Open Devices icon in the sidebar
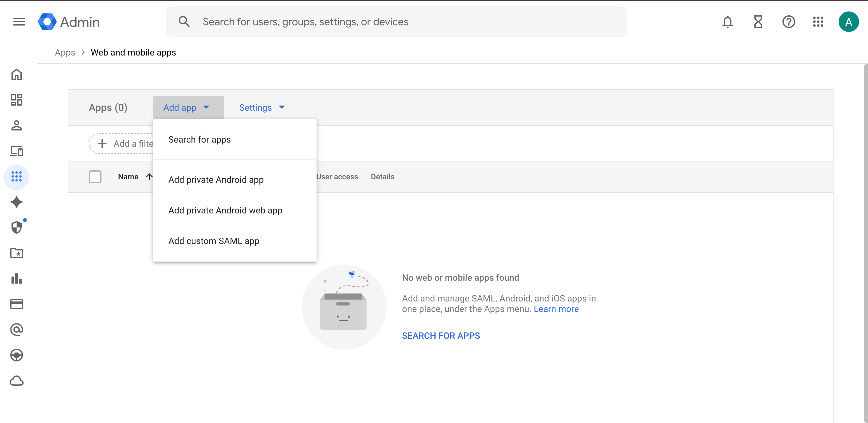Screen dimensions: 868x423 click(x=17, y=151)
